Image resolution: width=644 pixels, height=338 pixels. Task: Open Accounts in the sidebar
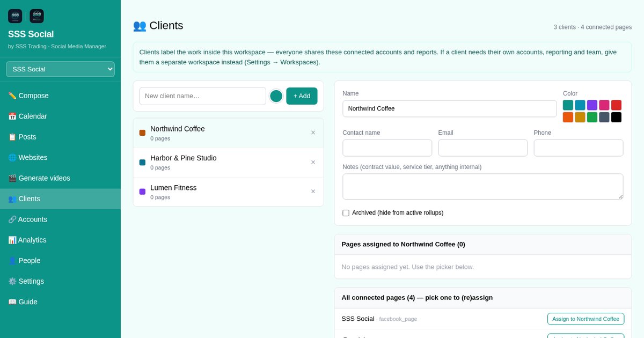point(60,219)
